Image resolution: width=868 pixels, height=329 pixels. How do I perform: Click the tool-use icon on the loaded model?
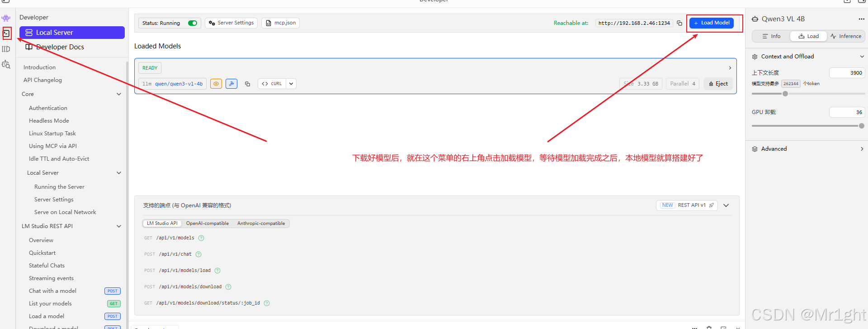coord(231,84)
